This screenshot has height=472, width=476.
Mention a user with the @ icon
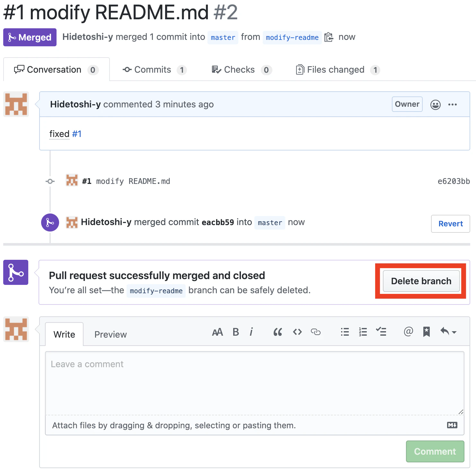[408, 331]
